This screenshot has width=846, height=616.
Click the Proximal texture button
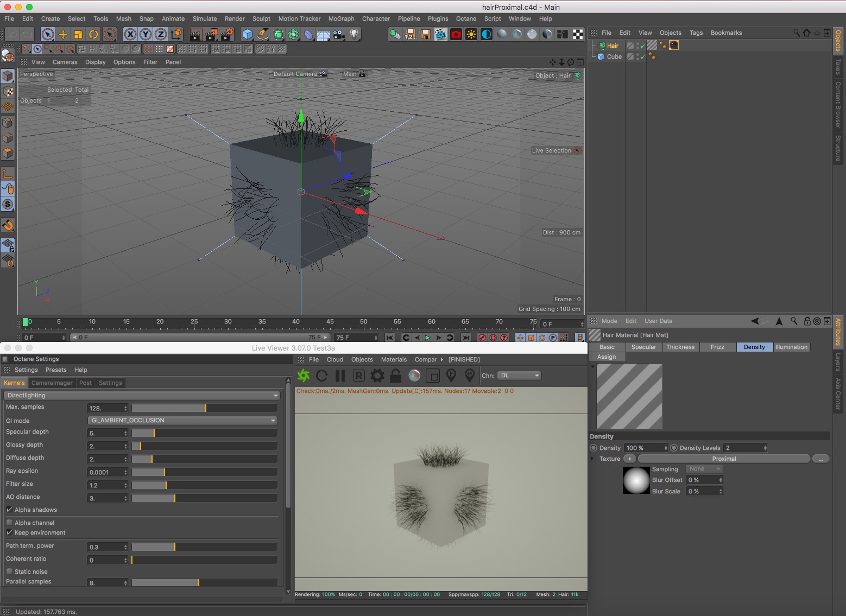click(x=724, y=459)
